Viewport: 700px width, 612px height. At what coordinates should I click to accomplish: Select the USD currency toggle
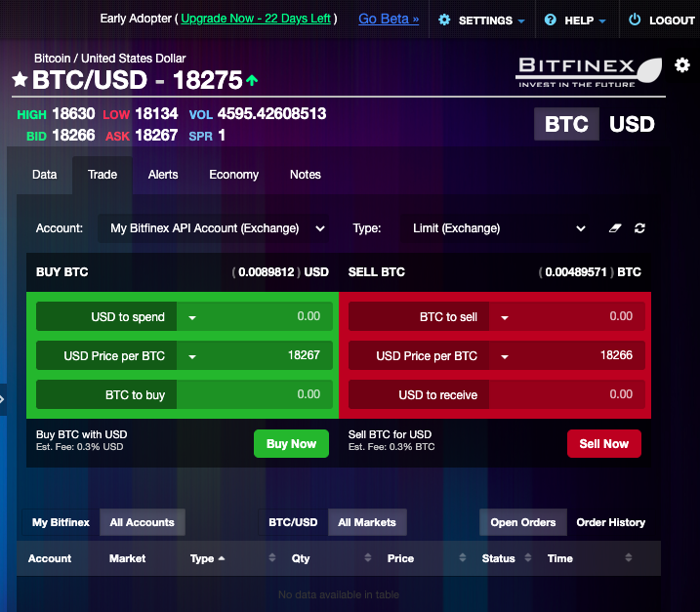click(632, 124)
